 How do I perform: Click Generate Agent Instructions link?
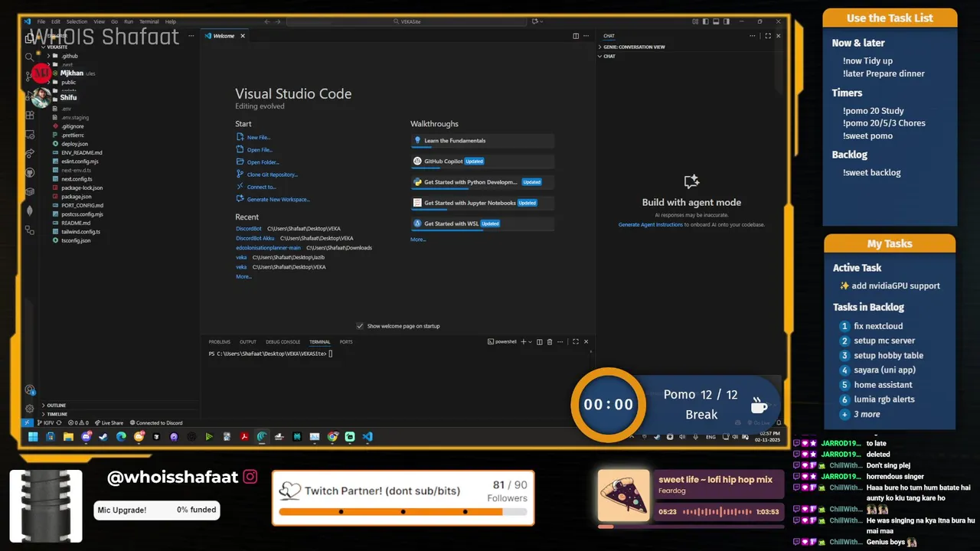pyautogui.click(x=651, y=225)
